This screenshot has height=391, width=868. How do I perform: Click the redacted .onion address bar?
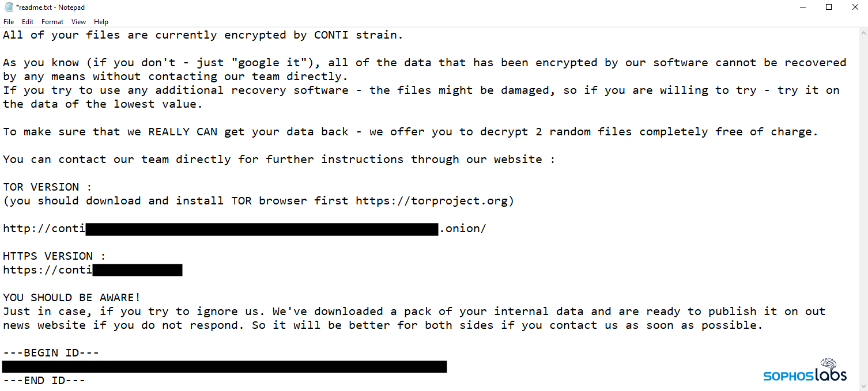262,229
